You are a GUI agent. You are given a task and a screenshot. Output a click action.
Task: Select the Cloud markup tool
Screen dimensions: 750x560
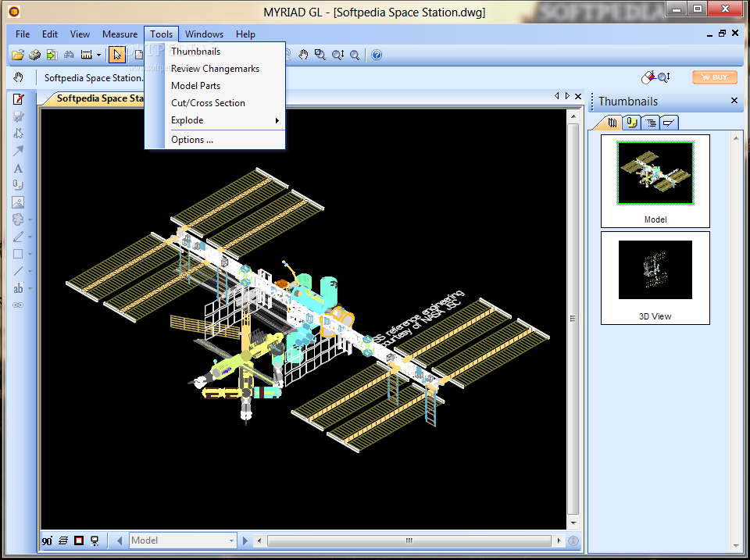[x=18, y=219]
